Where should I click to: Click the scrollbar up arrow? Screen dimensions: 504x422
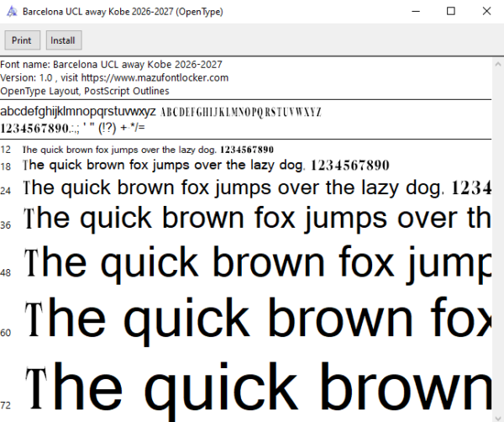498,65
